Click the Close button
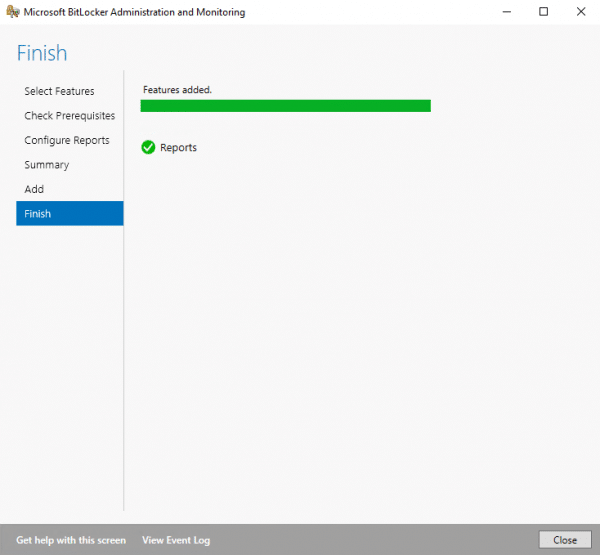This screenshot has height=555, width=600. 565,540
